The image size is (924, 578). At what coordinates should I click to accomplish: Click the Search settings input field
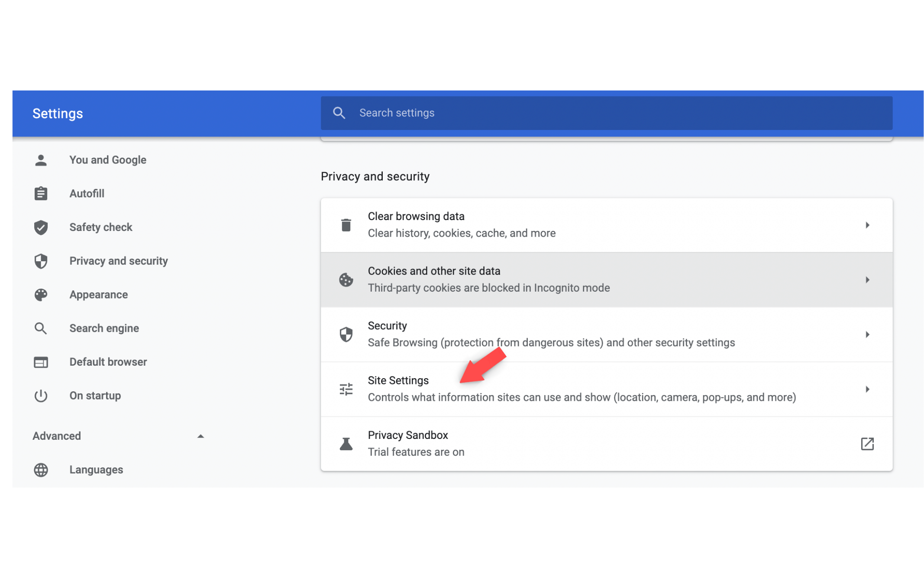click(606, 113)
